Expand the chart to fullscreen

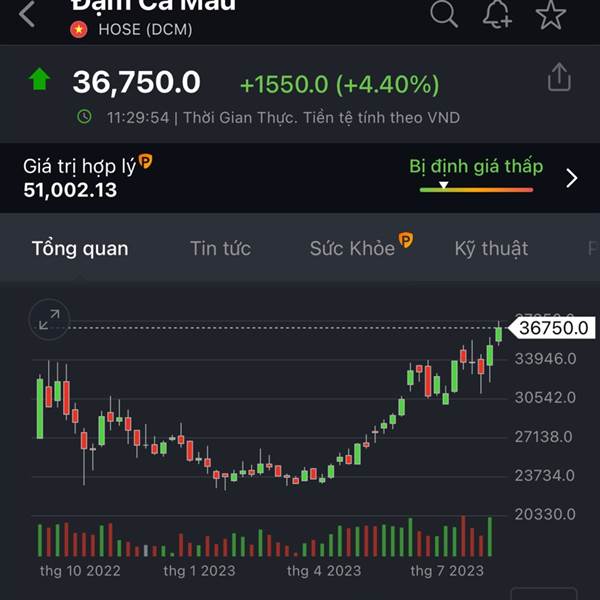[x=49, y=320]
